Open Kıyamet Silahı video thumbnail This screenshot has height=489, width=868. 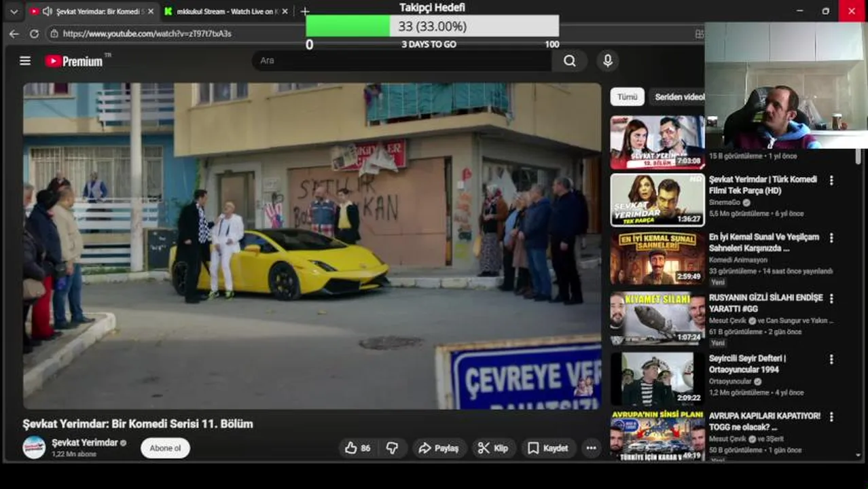[x=657, y=319]
